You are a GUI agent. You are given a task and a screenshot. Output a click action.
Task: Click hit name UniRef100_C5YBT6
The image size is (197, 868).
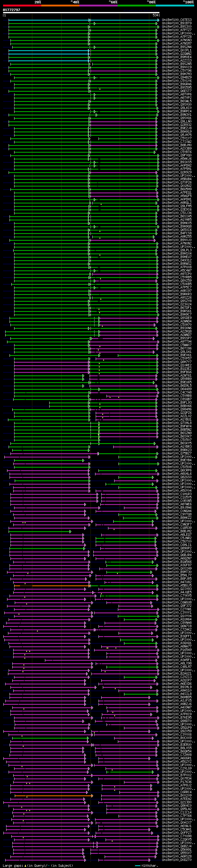176,152
